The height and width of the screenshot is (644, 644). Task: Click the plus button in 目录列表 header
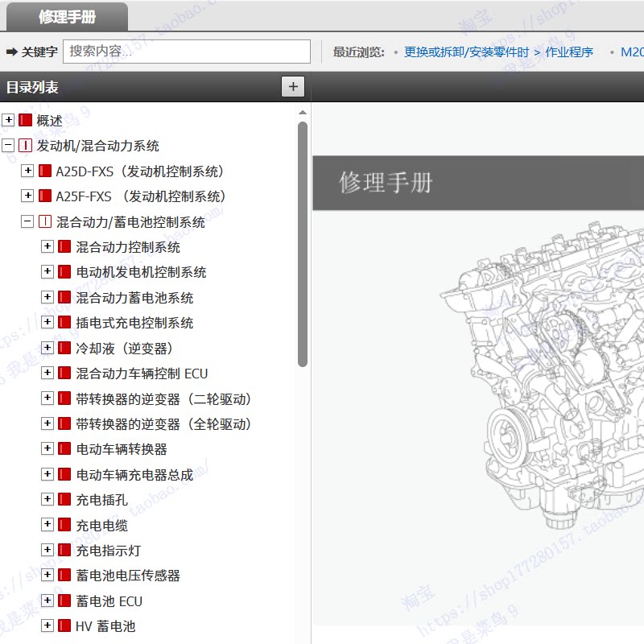293,87
